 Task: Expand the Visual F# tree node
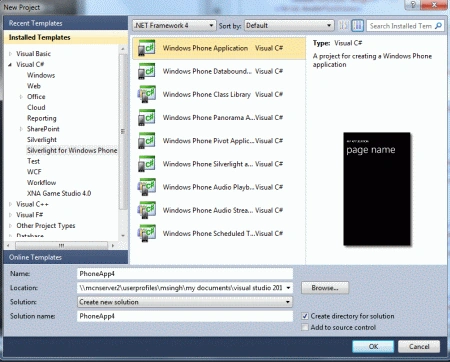coord(10,215)
